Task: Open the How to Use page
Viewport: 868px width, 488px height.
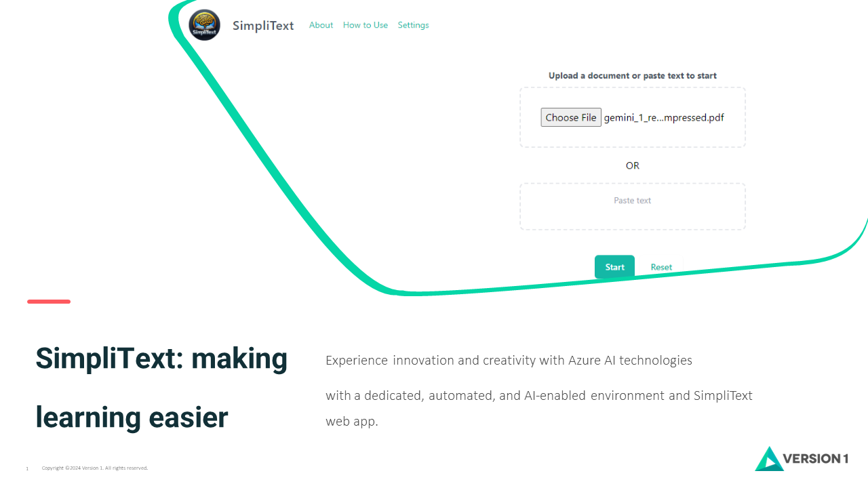Action: click(x=366, y=25)
